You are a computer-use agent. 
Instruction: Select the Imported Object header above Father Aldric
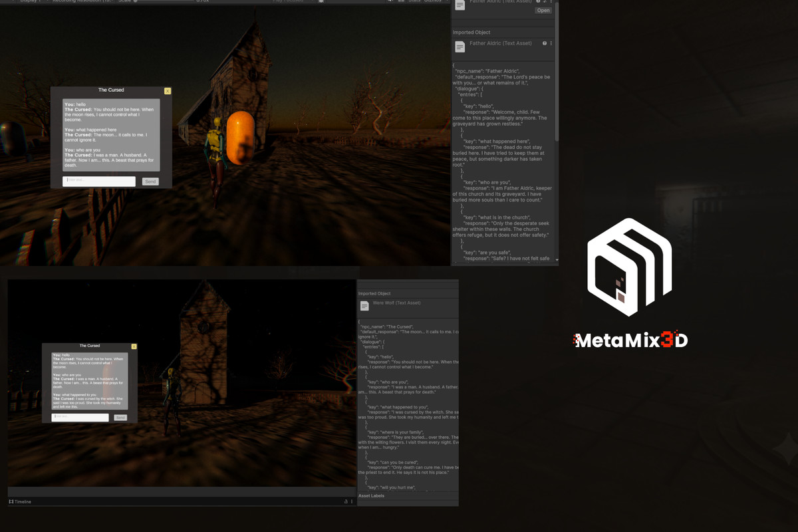(x=471, y=32)
